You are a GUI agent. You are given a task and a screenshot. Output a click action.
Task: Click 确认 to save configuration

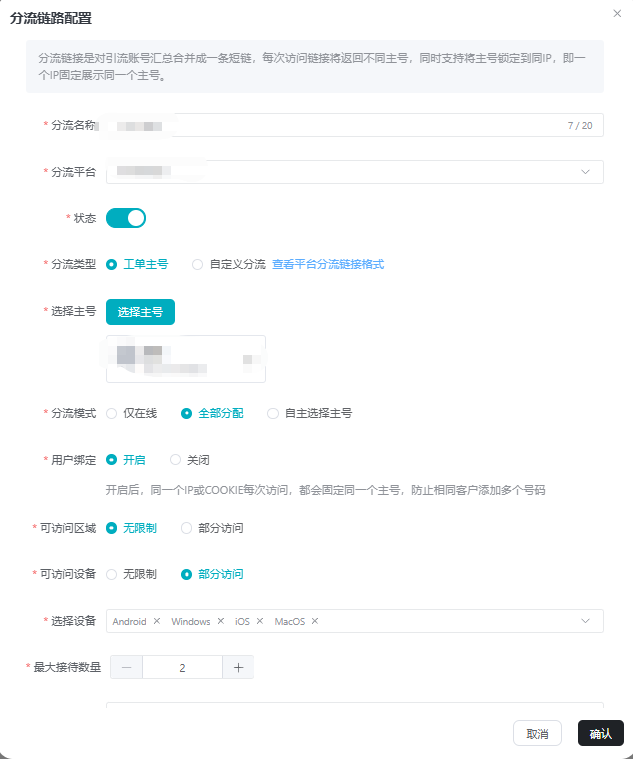[x=600, y=733]
